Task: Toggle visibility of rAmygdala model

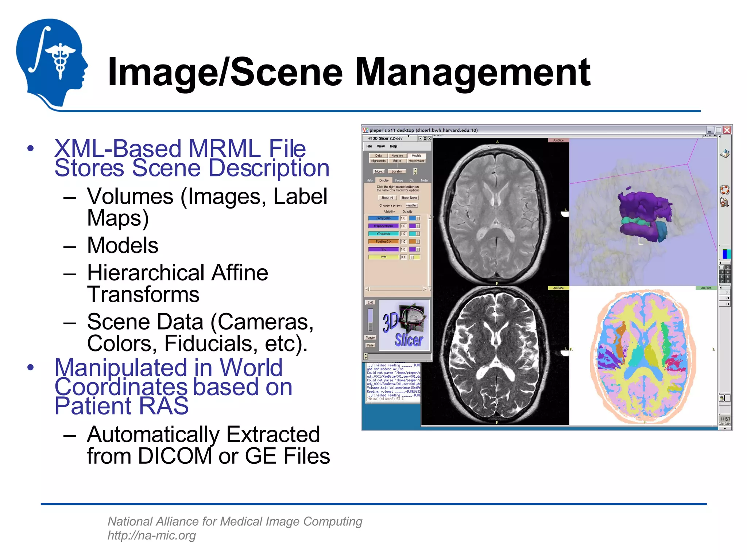Action: pos(383,218)
